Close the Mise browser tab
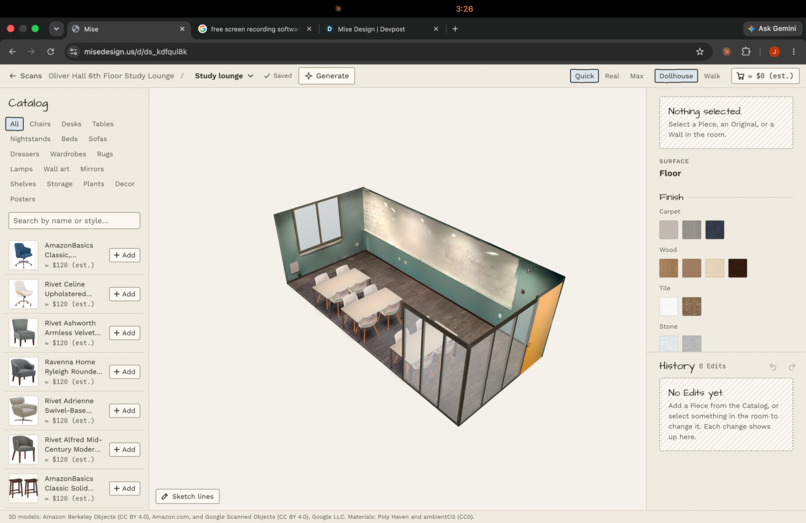 [182, 29]
